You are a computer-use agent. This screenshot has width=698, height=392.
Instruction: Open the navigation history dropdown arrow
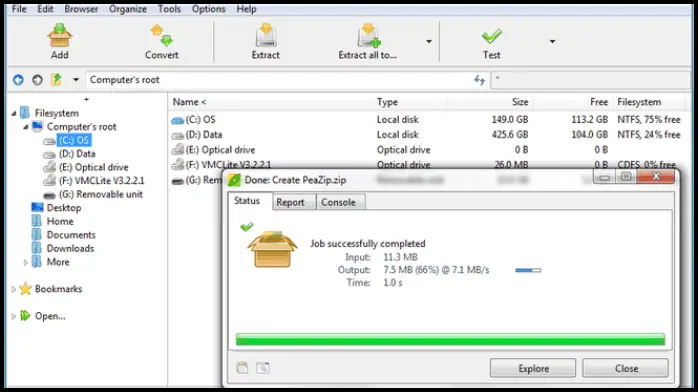point(76,80)
